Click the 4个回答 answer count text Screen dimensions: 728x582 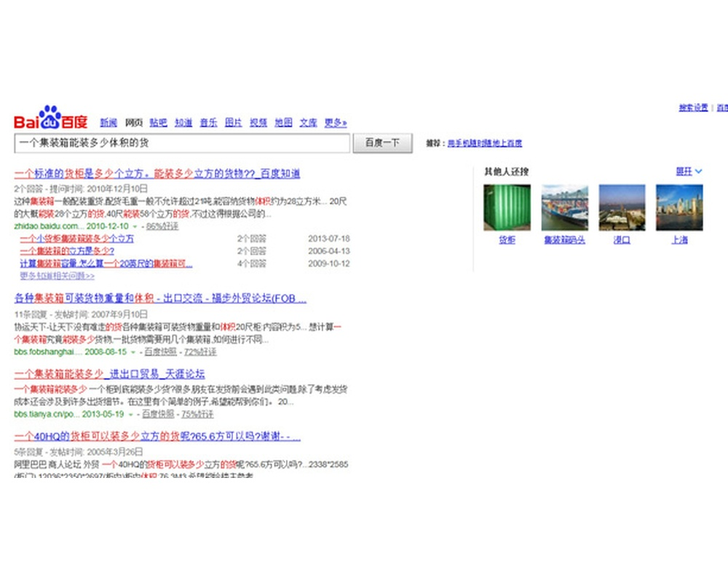[252, 263]
